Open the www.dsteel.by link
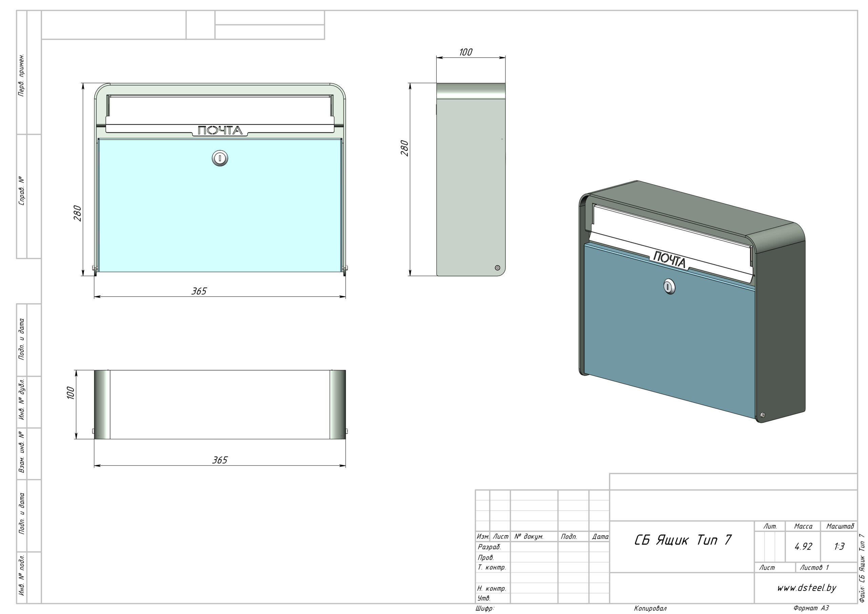The image size is (868, 614). (x=806, y=588)
